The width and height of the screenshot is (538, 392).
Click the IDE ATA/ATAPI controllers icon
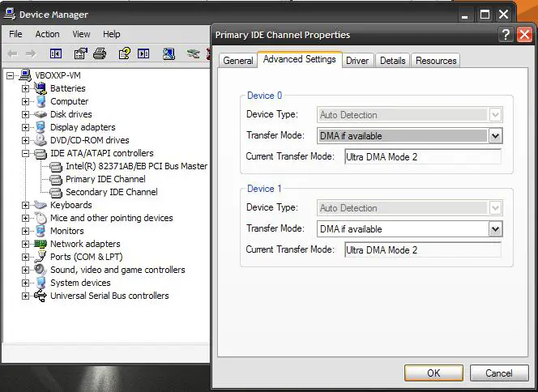(41, 154)
